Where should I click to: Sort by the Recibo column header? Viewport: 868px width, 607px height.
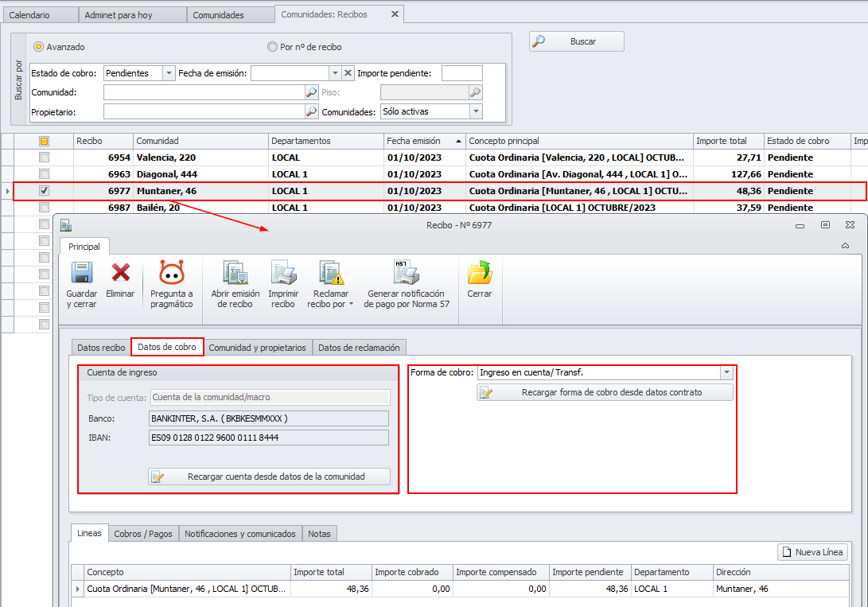[103, 141]
